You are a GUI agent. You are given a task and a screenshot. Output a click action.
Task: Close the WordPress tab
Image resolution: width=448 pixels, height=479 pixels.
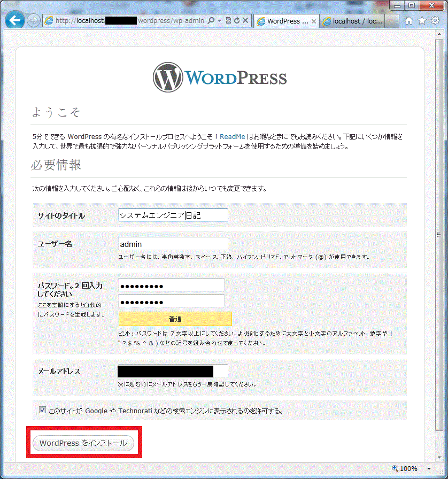click(x=313, y=21)
